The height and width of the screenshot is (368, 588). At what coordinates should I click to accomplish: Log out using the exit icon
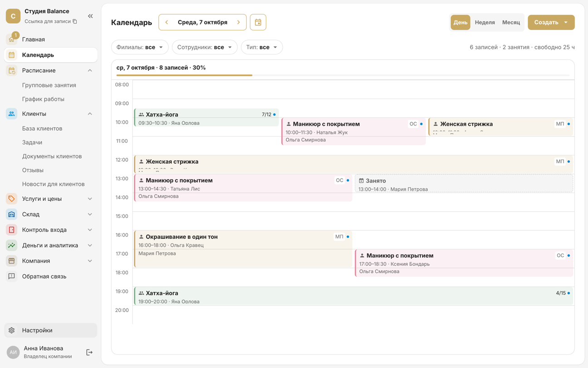pos(89,352)
